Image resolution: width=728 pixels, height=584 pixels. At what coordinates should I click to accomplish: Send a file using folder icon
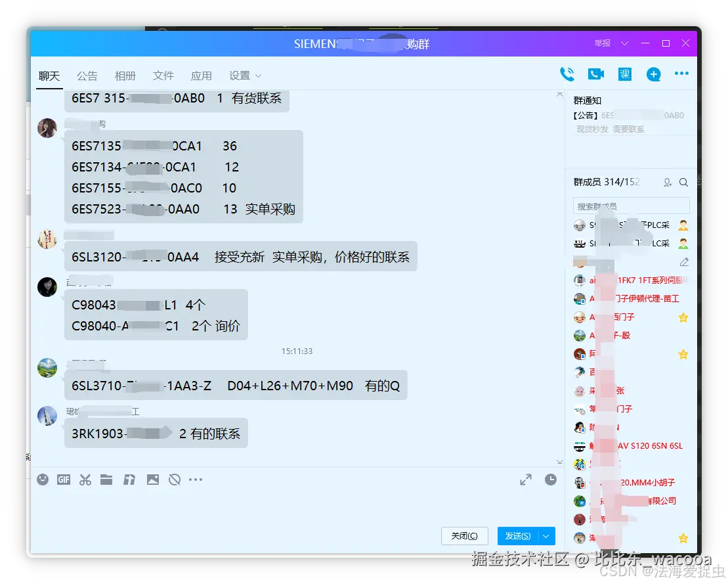tap(106, 480)
